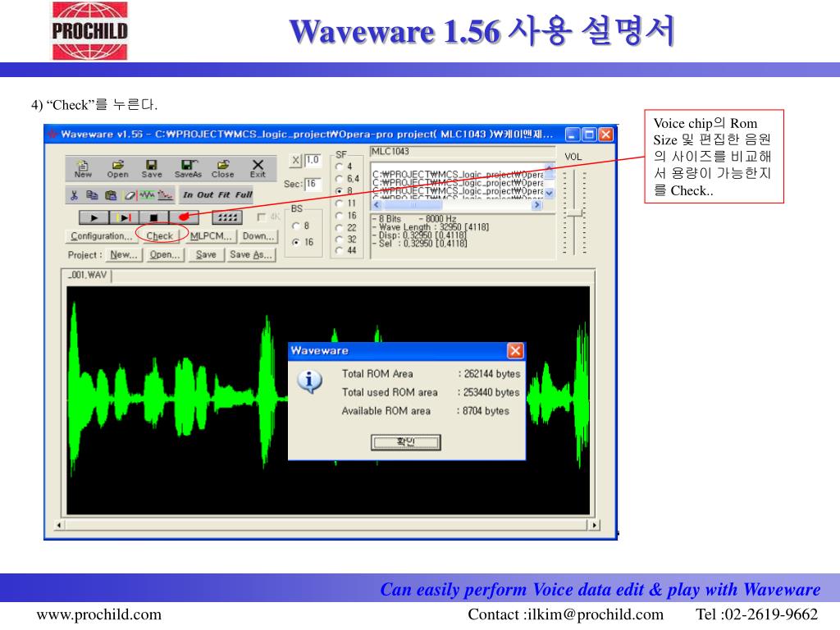
Task: Click the Fit zoom option
Action: pyautogui.click(x=224, y=195)
